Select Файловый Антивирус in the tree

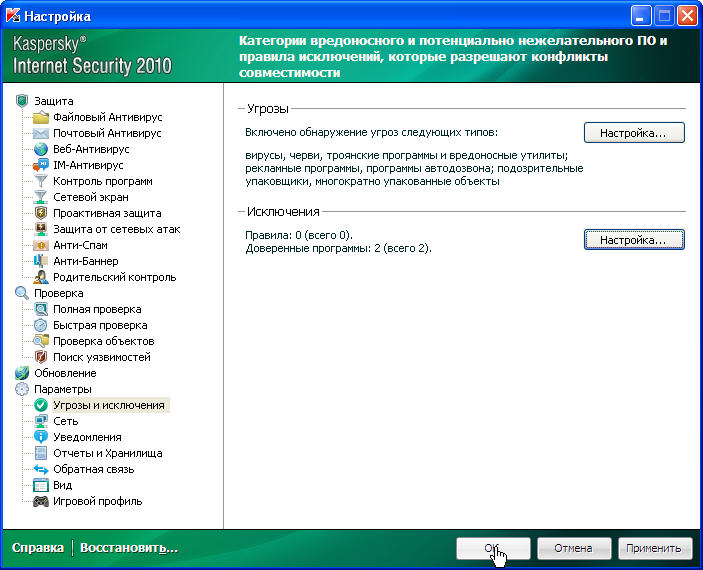coord(108,117)
